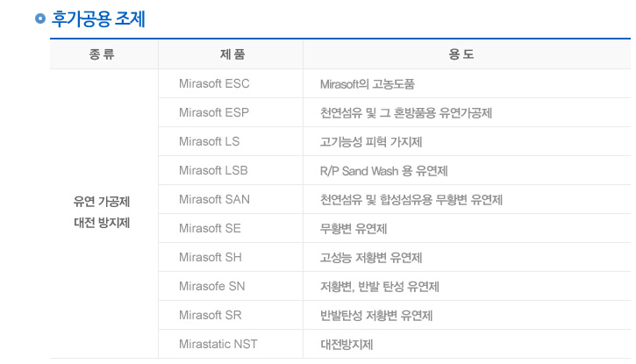Click on Mirasoft LSB in product column

[213, 170]
